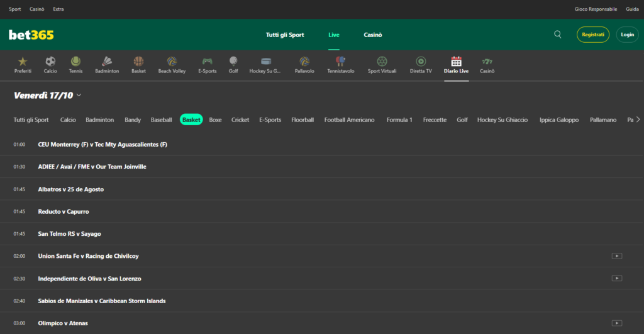Filter the diary by Badminton

coord(99,120)
